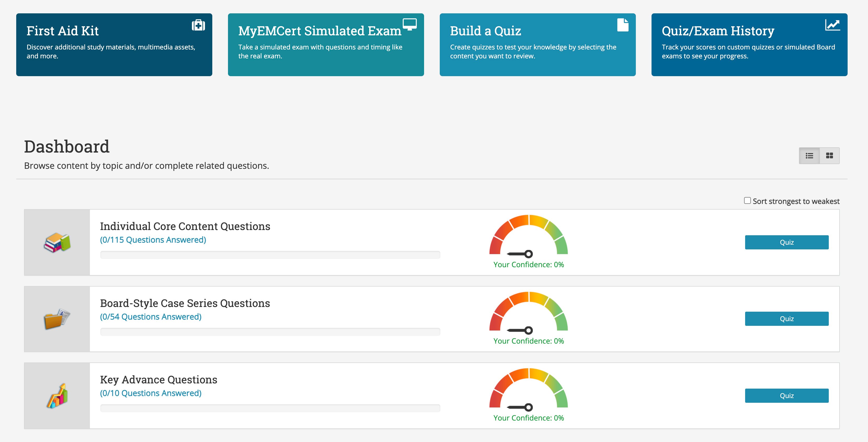Click the stacked books icon for Core Content
Image resolution: width=868 pixels, height=442 pixels.
57,242
